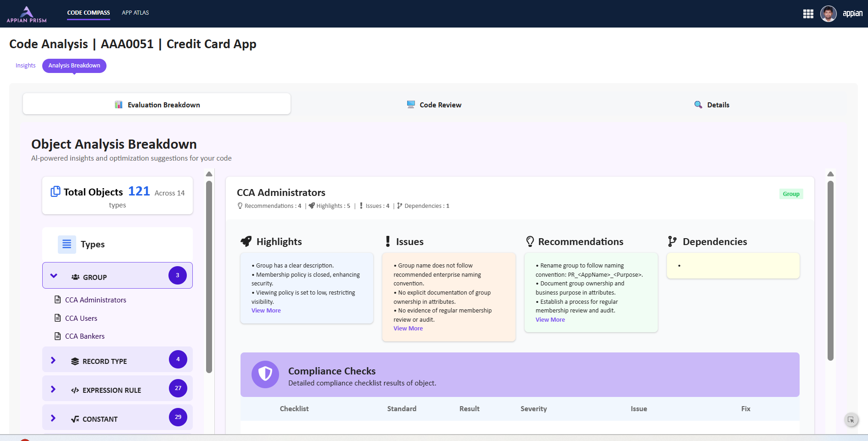This screenshot has height=441, width=868.
Task: Collapse the GROUP type section
Action: pos(54,276)
